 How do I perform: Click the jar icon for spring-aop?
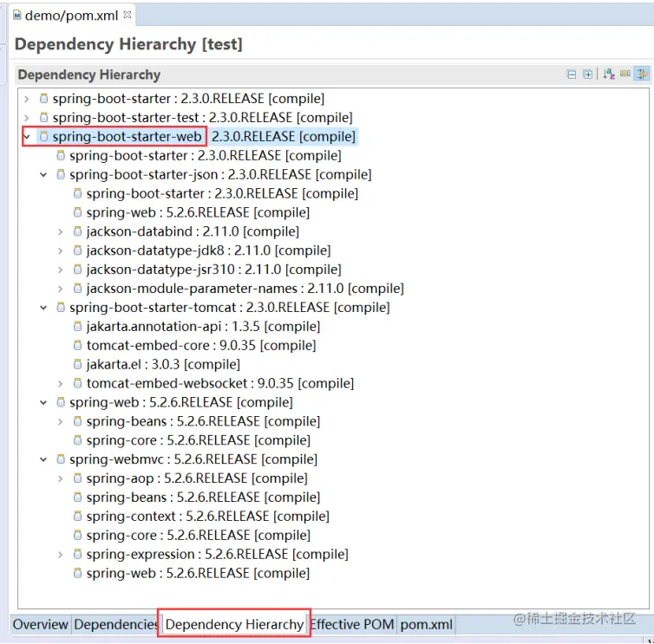click(77, 478)
